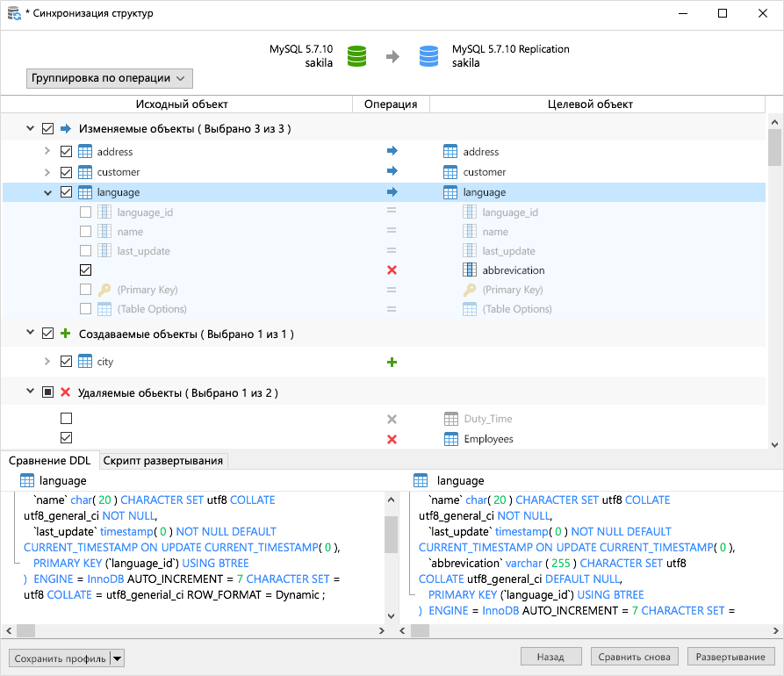Click the target customer table icon
The image size is (784, 676).
pos(450,172)
